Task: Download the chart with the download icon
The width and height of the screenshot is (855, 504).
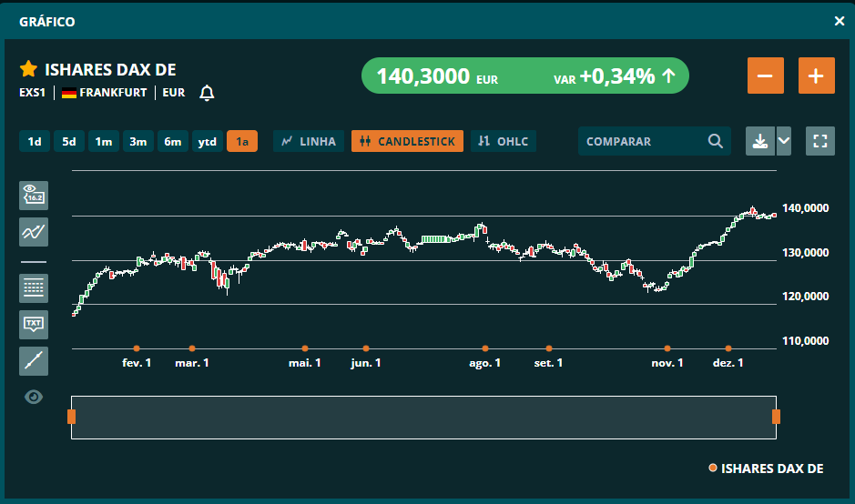Action: click(760, 141)
